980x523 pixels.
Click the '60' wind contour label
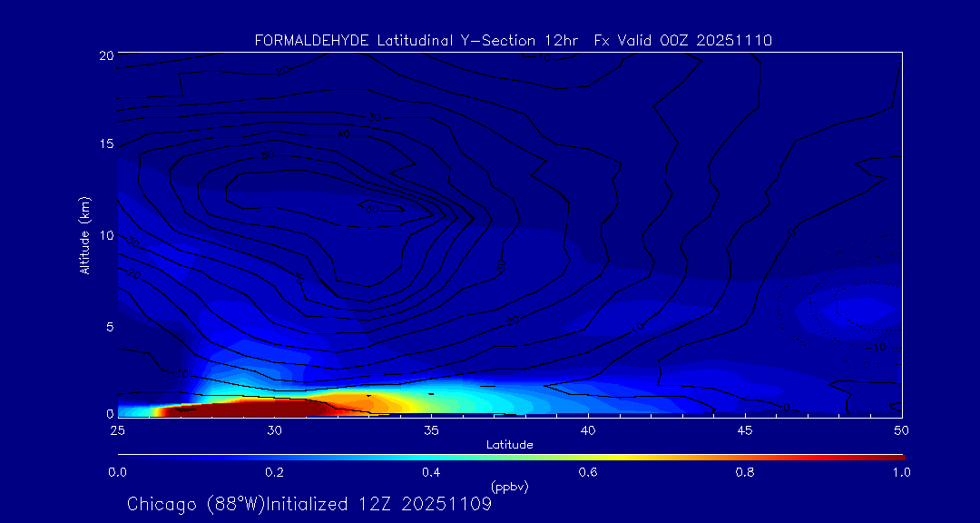coord(372,209)
